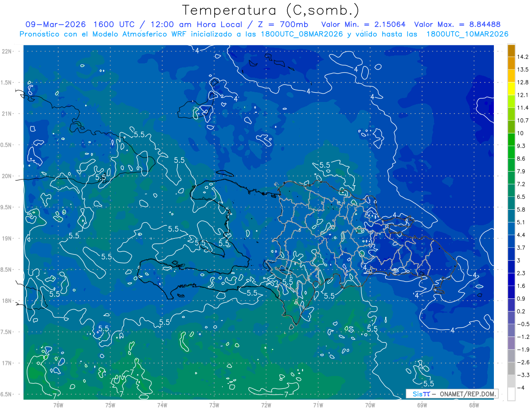Screen dimensions: 532x411
Task: Pick the yellow swatch between 12.8 and 12.1
Action: 511,89
